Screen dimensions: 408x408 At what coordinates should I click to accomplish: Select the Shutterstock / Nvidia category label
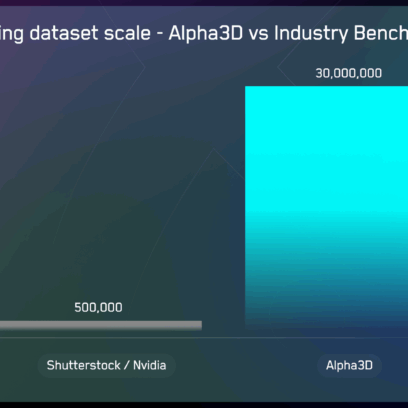point(107,365)
